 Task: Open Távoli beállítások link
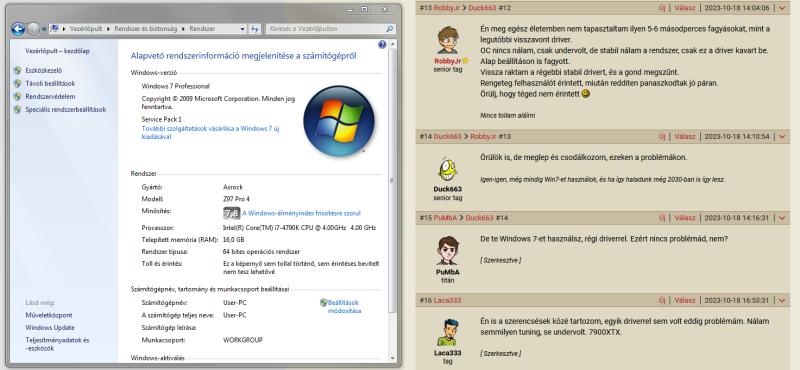(x=50, y=83)
